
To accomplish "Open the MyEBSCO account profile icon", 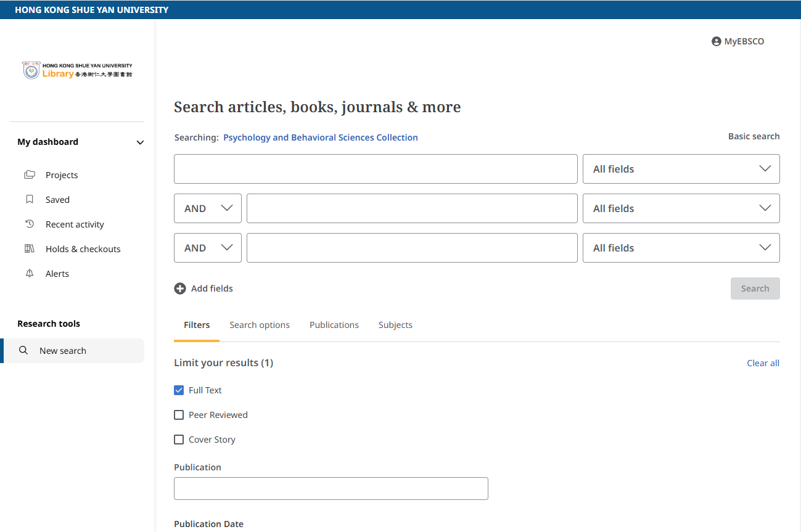I will click(716, 41).
